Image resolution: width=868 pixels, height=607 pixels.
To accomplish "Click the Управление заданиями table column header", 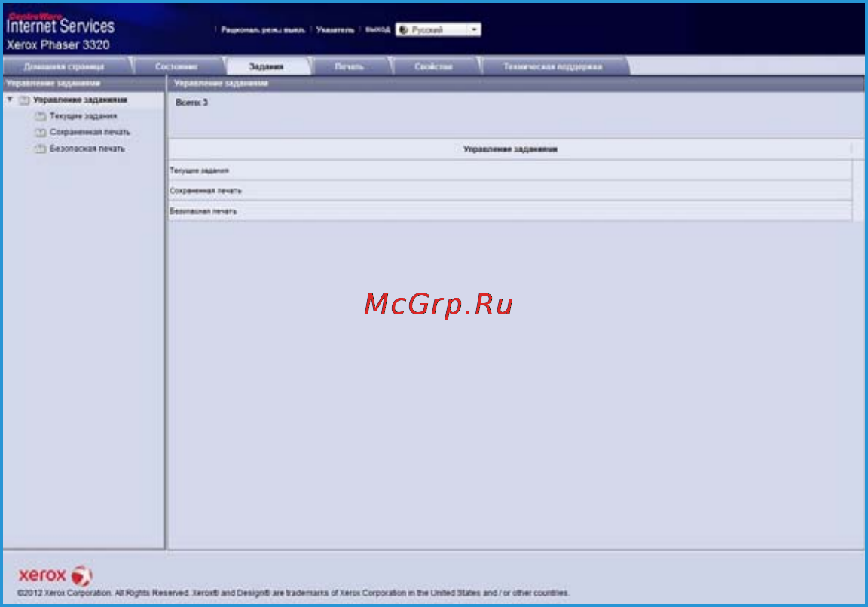I will (510, 149).
